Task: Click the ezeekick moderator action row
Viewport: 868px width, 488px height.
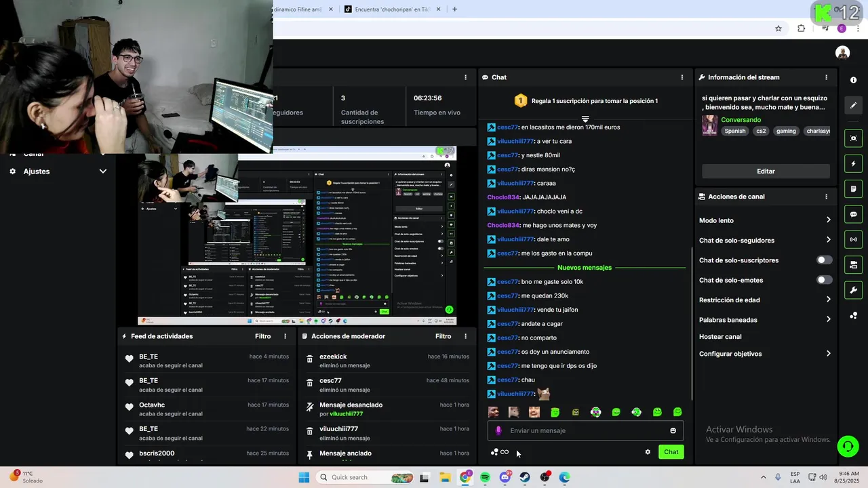Action: 387,361
